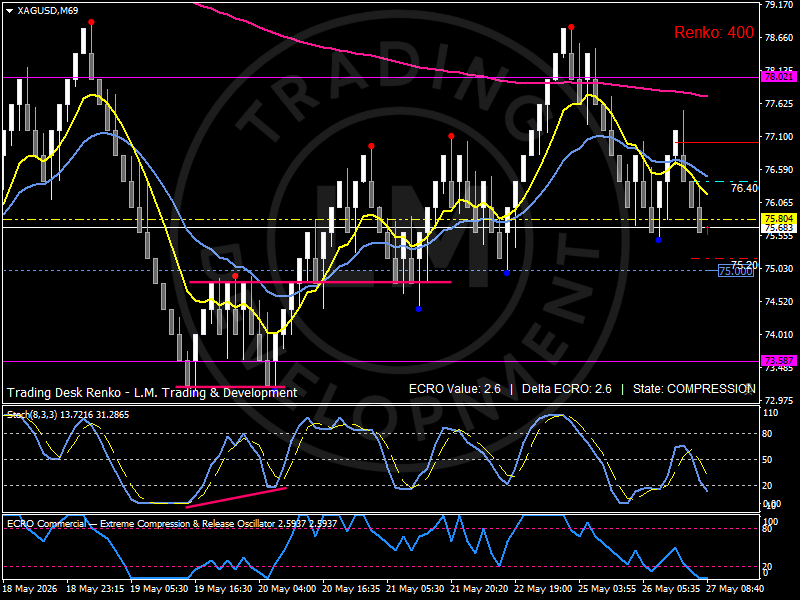Click the 21 May 05:30 time label
The width and height of the screenshot is (800, 600).
415,589
